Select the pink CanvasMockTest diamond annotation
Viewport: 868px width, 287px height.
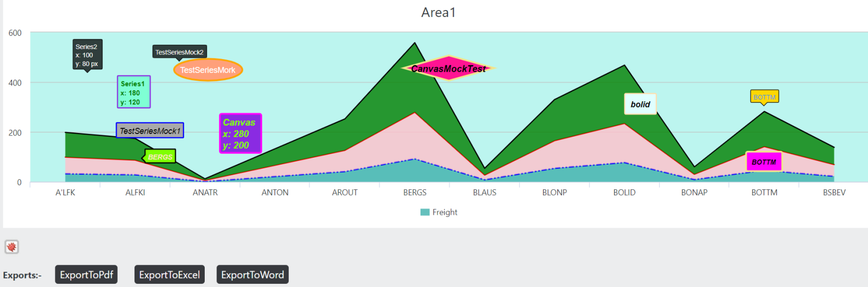pyautogui.click(x=448, y=69)
